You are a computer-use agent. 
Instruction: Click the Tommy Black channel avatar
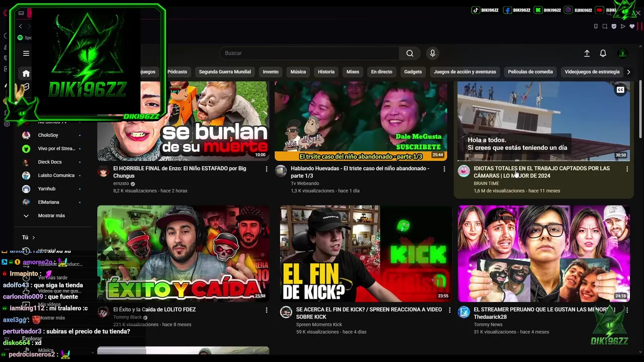(103, 312)
